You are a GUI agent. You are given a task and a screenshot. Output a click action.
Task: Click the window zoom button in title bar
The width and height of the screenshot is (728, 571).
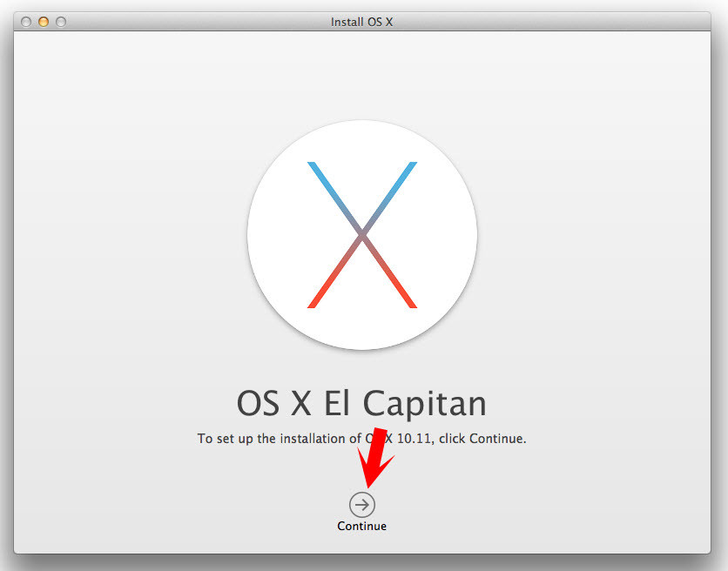pyautogui.click(x=61, y=22)
